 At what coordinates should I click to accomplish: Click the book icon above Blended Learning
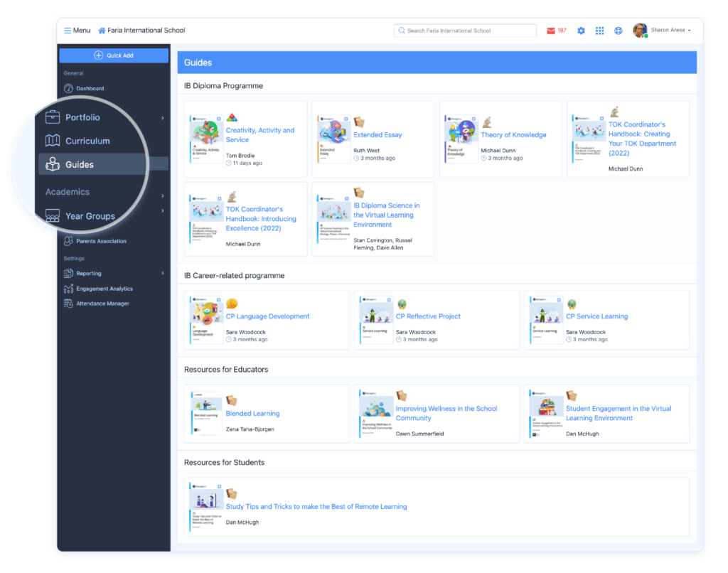pos(231,400)
